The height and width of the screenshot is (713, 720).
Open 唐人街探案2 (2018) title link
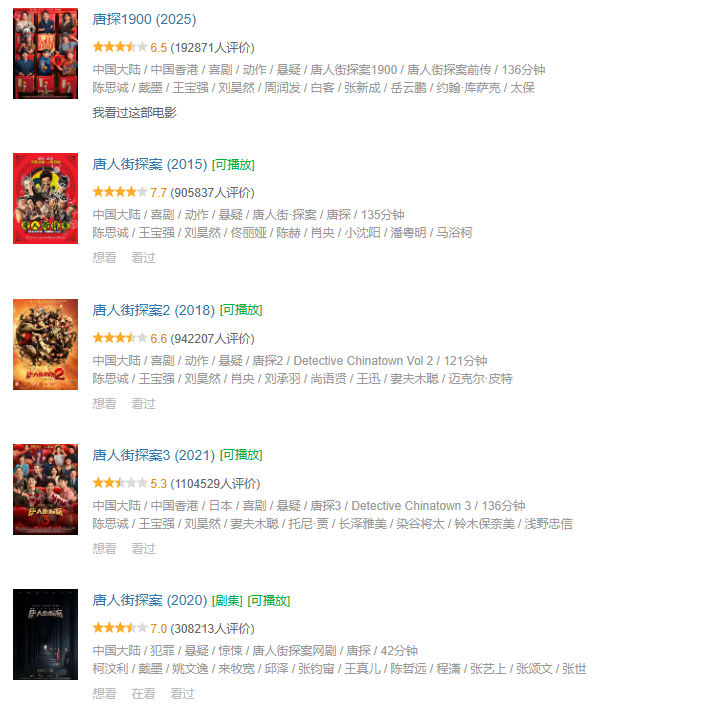tap(153, 310)
